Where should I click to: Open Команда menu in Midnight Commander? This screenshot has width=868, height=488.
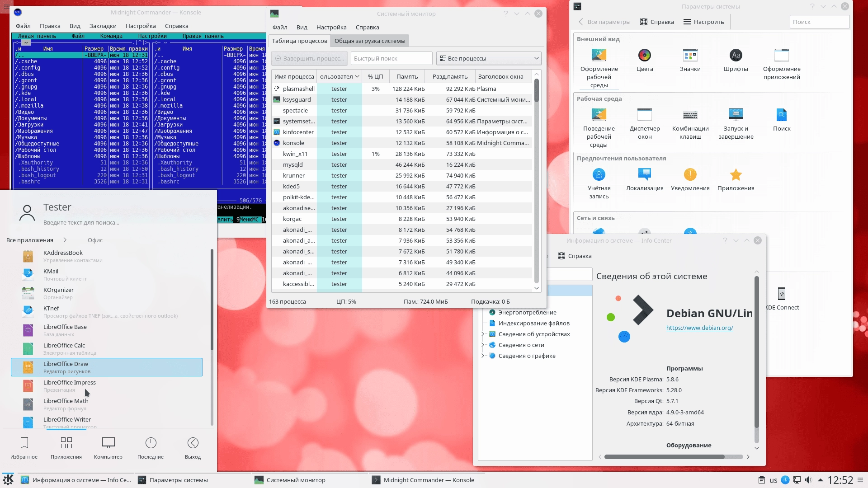(x=111, y=36)
